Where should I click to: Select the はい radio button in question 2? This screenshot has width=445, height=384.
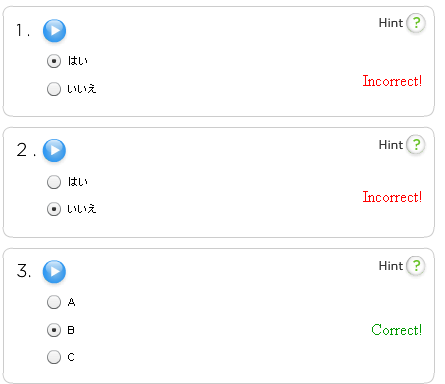[54, 182]
